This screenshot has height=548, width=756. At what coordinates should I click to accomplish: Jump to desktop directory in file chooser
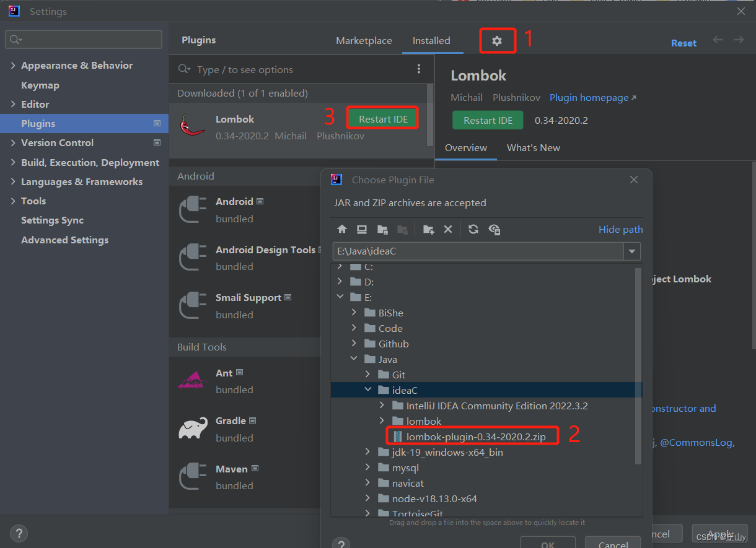click(x=362, y=229)
